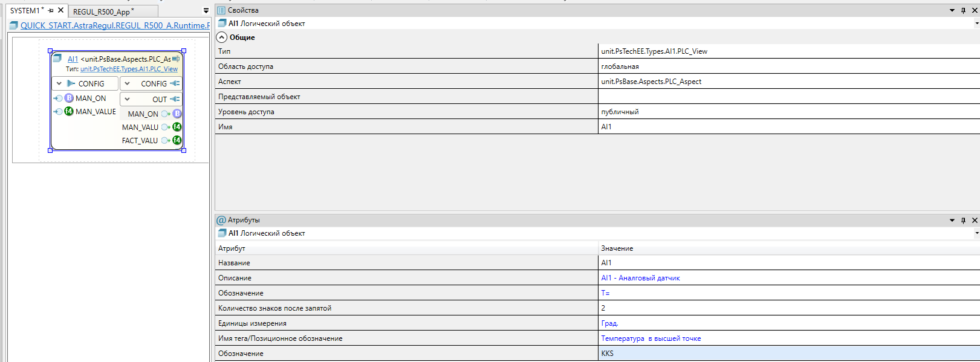Open the document tabs list dropdown

(x=206, y=11)
